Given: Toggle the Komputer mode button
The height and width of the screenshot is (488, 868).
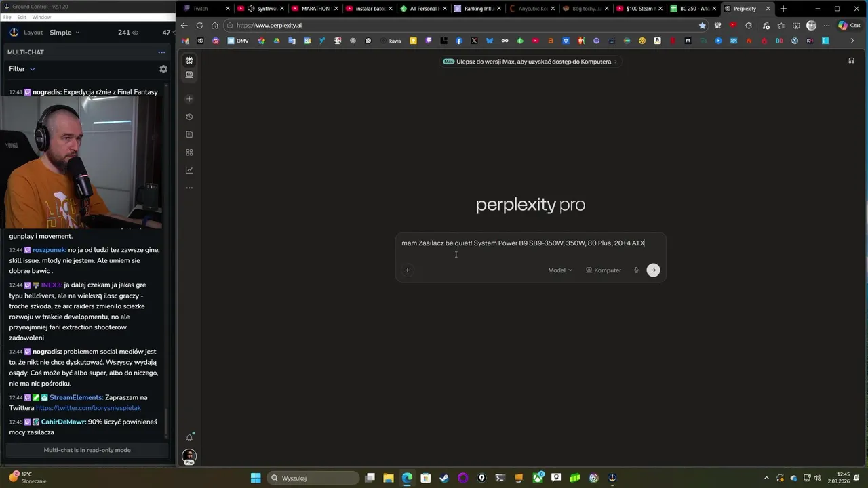Looking at the screenshot, I should click(604, 270).
